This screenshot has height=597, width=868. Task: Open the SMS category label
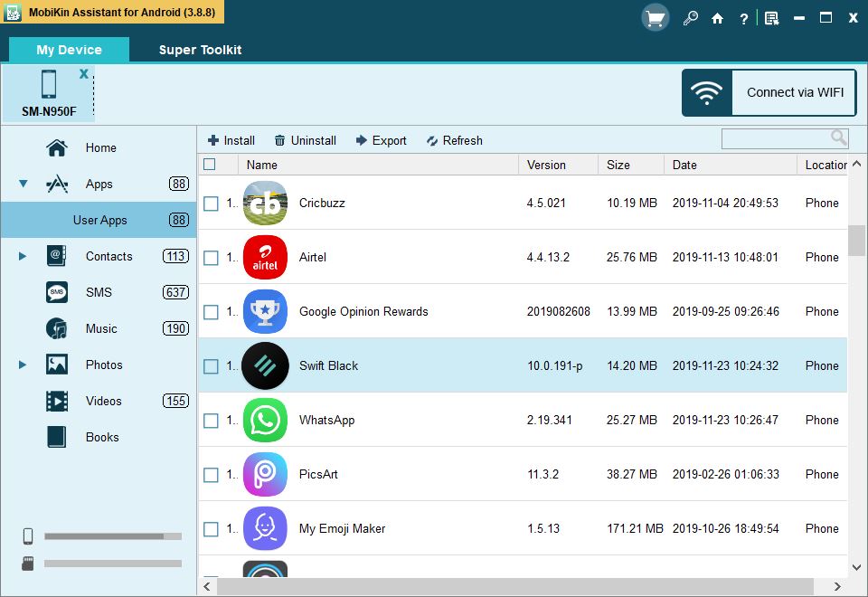99,292
